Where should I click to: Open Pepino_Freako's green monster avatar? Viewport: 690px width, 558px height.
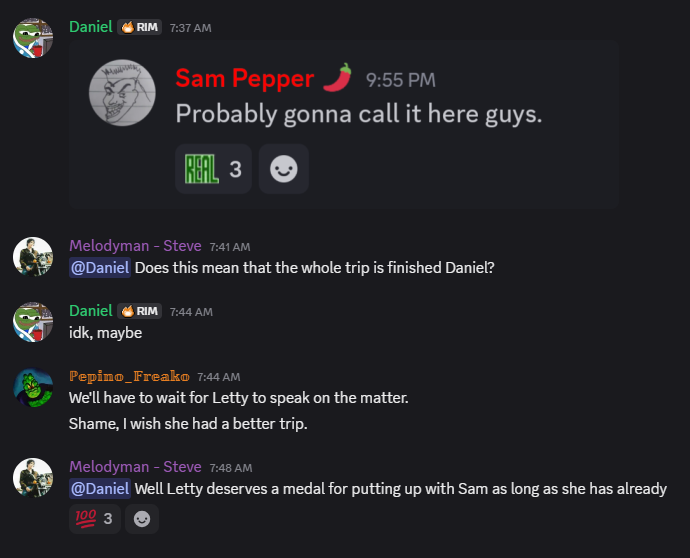(x=33, y=388)
